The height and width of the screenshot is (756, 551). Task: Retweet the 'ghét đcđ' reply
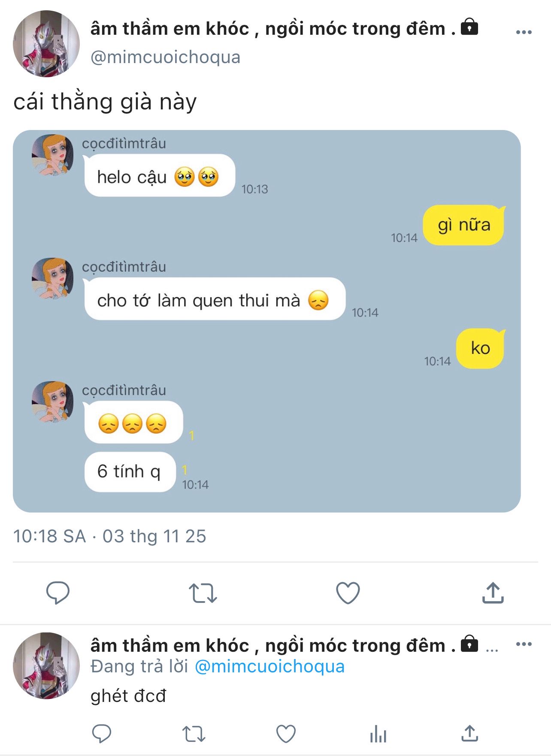coord(194,733)
